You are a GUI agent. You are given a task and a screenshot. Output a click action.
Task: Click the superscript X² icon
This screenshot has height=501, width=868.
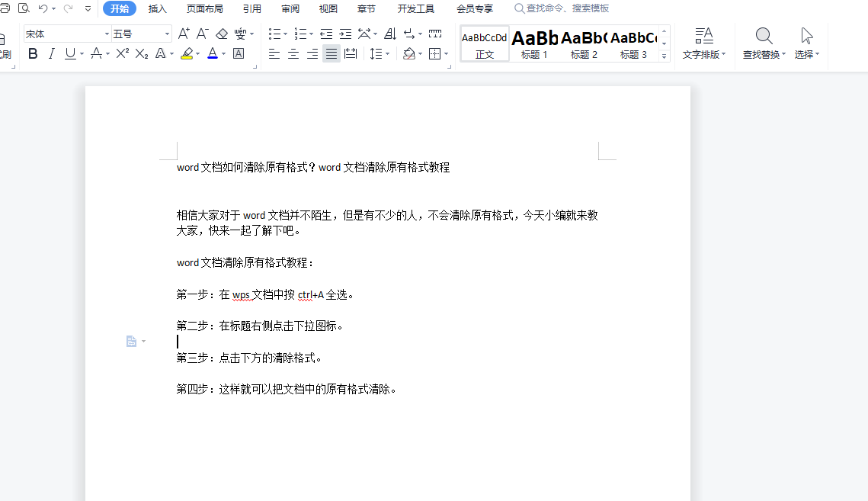(122, 53)
